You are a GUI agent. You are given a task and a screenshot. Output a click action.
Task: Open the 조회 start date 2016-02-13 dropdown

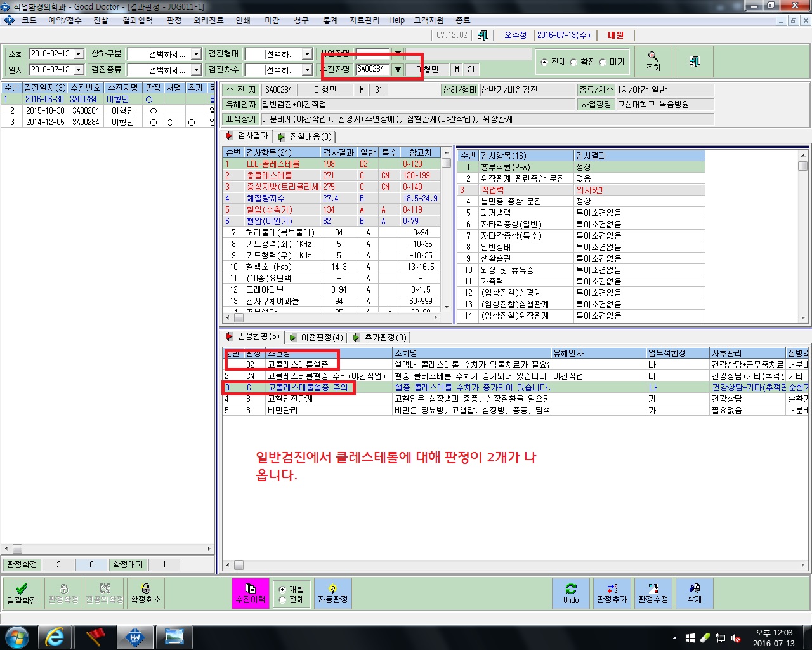point(79,54)
